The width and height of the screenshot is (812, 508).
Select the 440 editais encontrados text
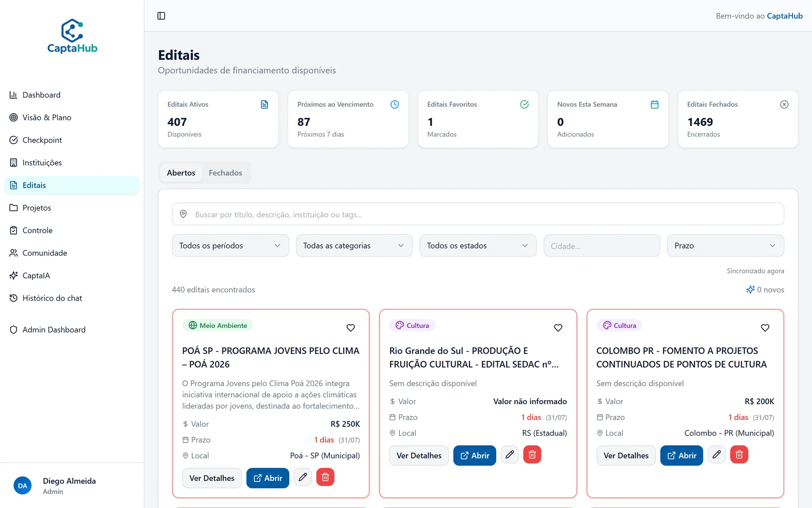213,290
